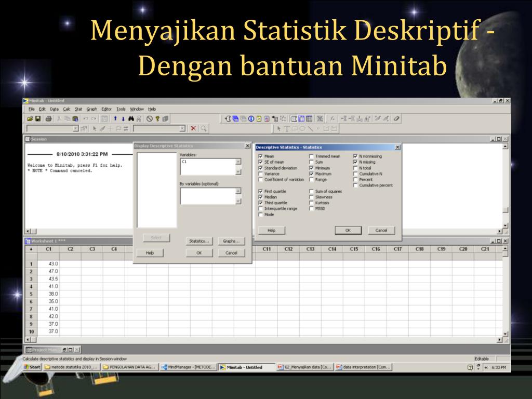Click the Next Command down-arrow icon

(123, 119)
